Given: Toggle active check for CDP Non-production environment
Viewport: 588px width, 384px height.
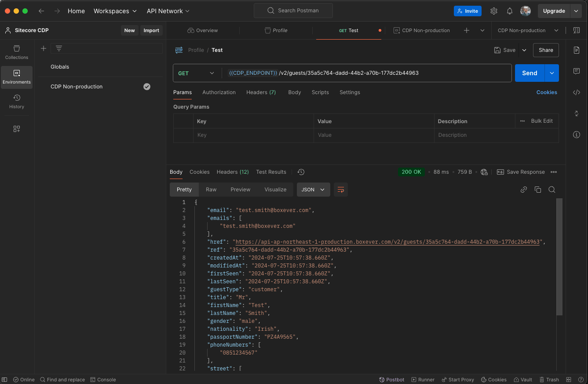Looking at the screenshot, I should tap(147, 87).
